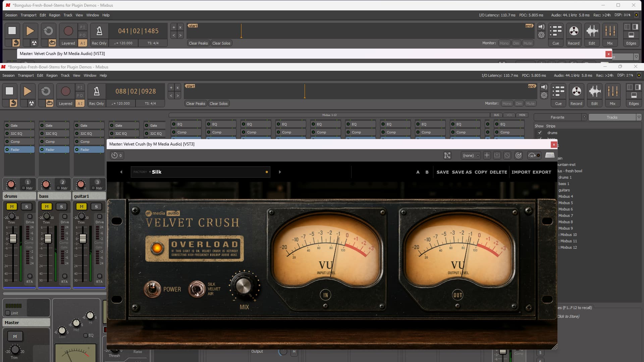Image resolution: width=644 pixels, height=362 pixels.
Task: Click the TS: 4/4 time signature in the front window
Action: point(150,104)
